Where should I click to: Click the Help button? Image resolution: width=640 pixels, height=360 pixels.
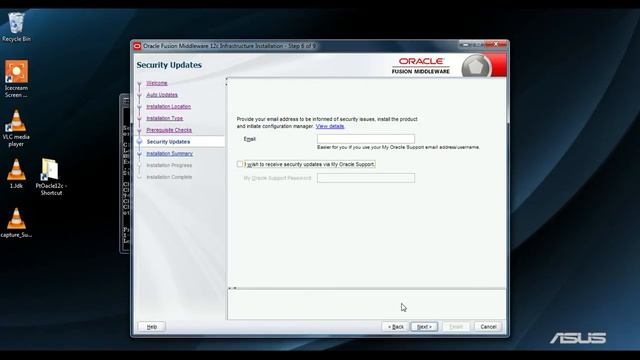(x=151, y=327)
